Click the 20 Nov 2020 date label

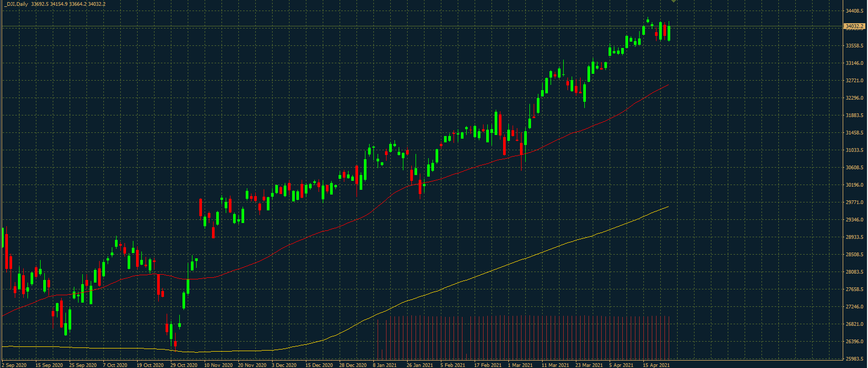tap(252, 365)
